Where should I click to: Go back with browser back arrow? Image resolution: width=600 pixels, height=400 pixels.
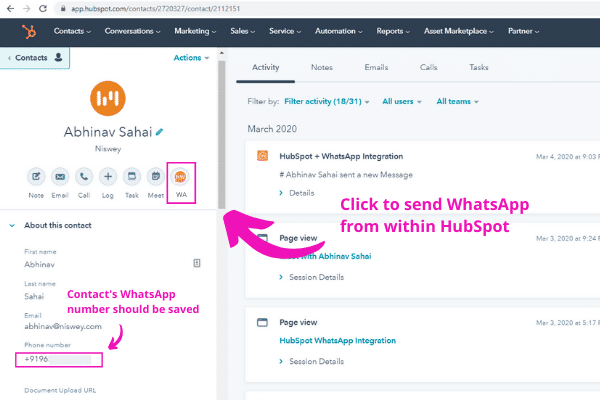tap(10, 8)
